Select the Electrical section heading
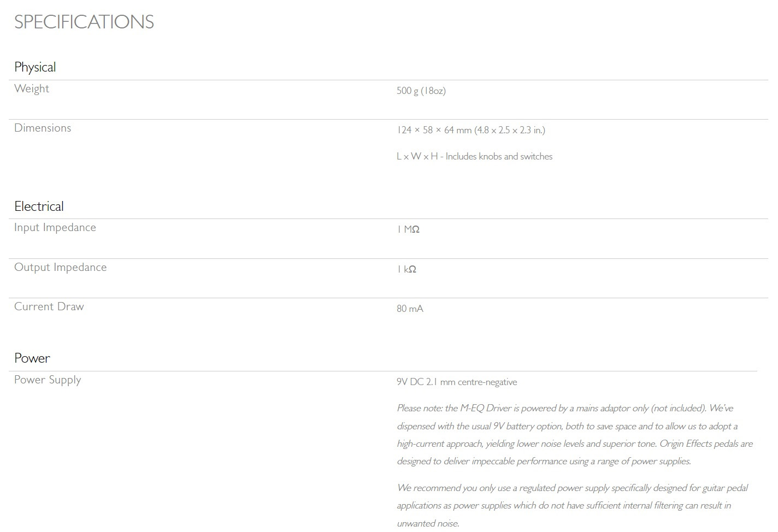Screen dimensions: 778x532 (39, 206)
